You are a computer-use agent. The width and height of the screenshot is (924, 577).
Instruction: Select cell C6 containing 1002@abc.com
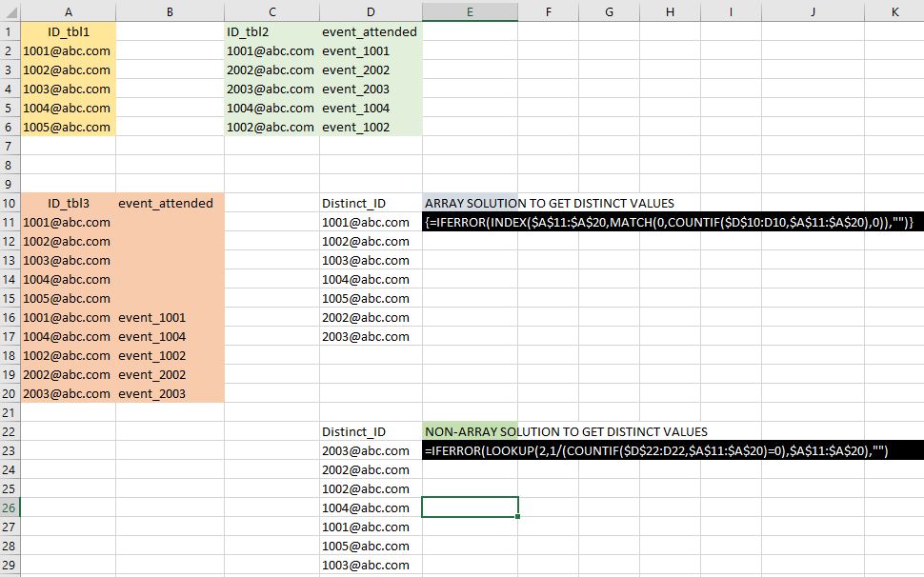click(271, 128)
